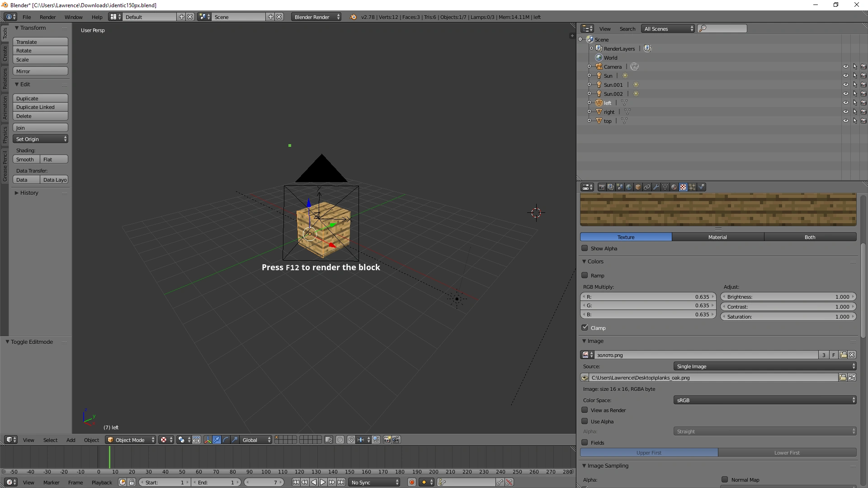This screenshot has height=488, width=868.
Task: Click the OpenGL render camera icon
Action: coord(387,440)
